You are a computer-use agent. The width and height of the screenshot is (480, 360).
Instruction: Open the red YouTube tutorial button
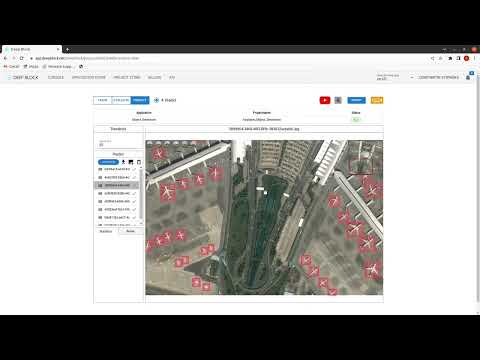point(325,100)
